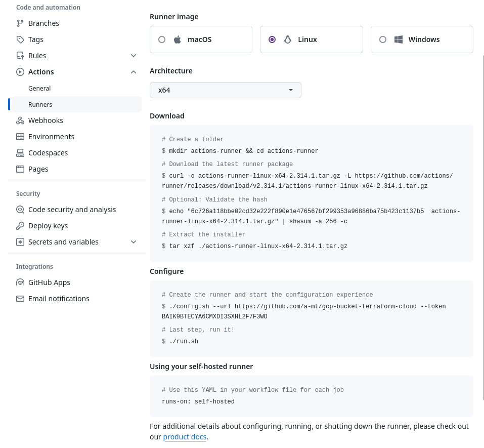The width and height of the screenshot is (484, 448).
Task: Click the Pages icon in the sidebar
Action: click(x=20, y=169)
